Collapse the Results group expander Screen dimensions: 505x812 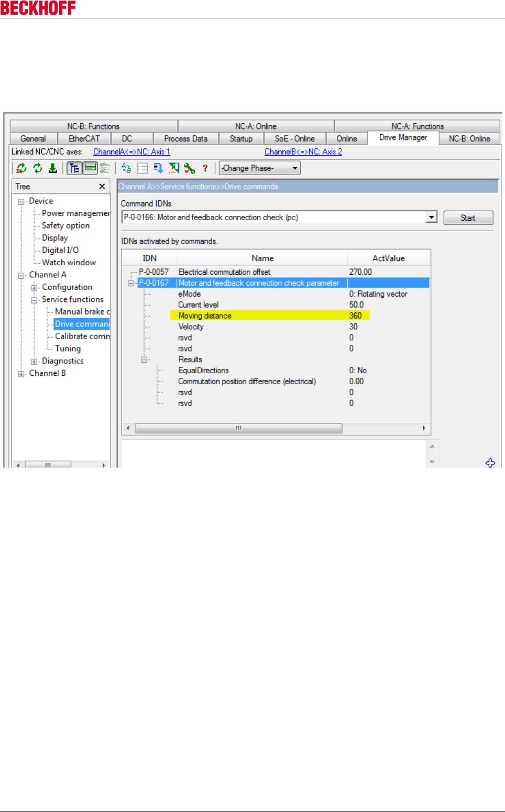tap(144, 360)
